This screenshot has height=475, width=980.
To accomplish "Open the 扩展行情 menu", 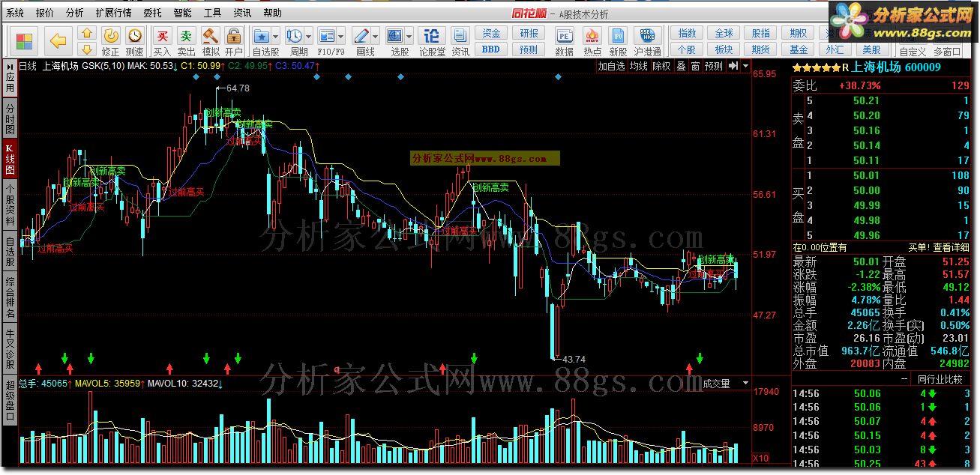I will tap(114, 13).
